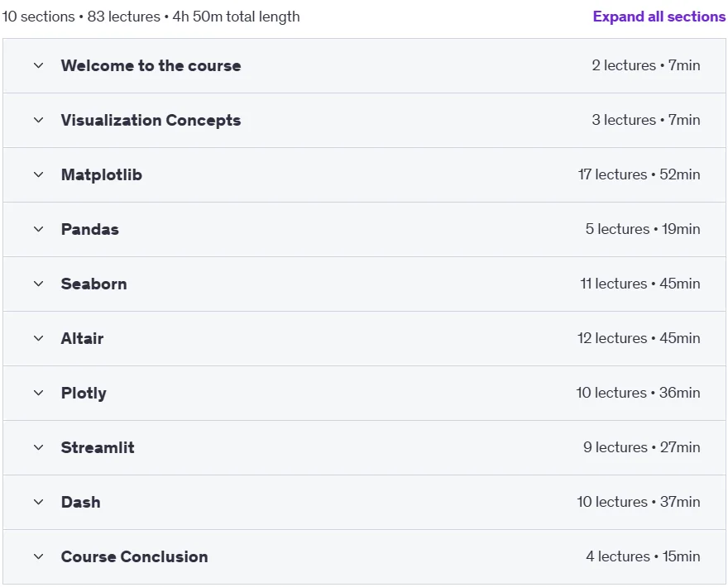Open the Matplotlib section chevron
Image resolution: width=728 pixels, height=587 pixels.
point(39,174)
